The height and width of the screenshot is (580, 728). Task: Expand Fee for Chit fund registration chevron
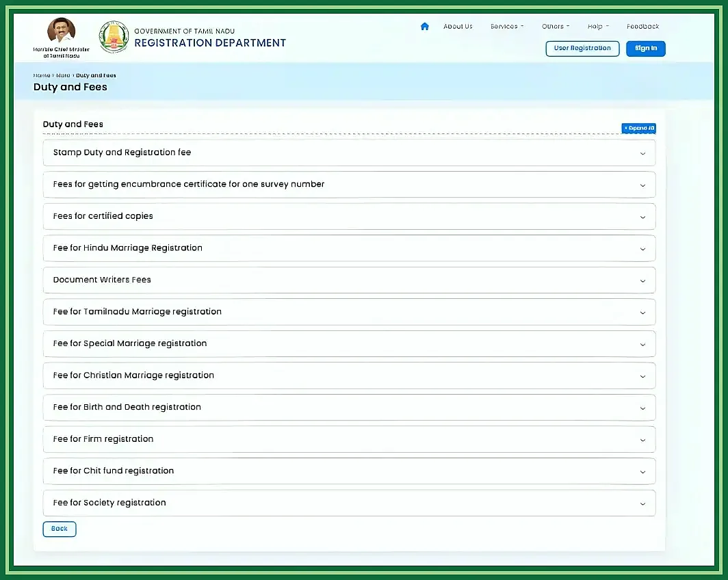click(642, 471)
